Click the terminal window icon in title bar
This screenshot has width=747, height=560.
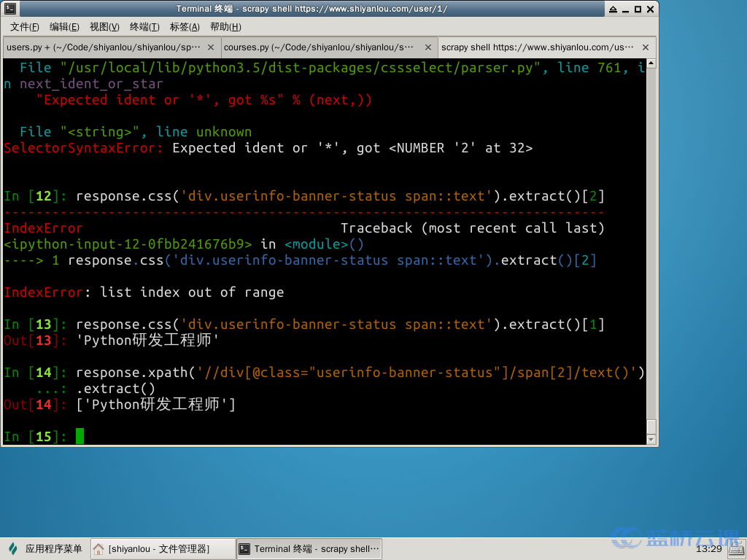pos(10,9)
